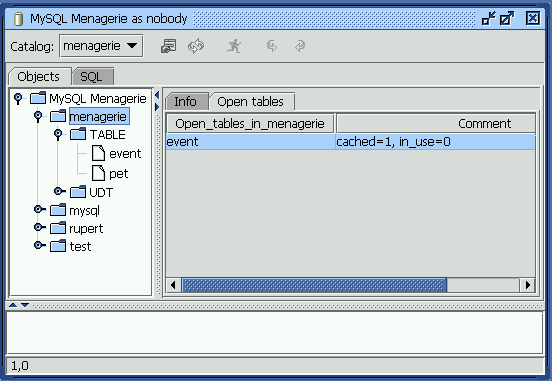552x381 pixels.
Task: Click the rollback arrow toolbar icon
Action: pos(300,46)
